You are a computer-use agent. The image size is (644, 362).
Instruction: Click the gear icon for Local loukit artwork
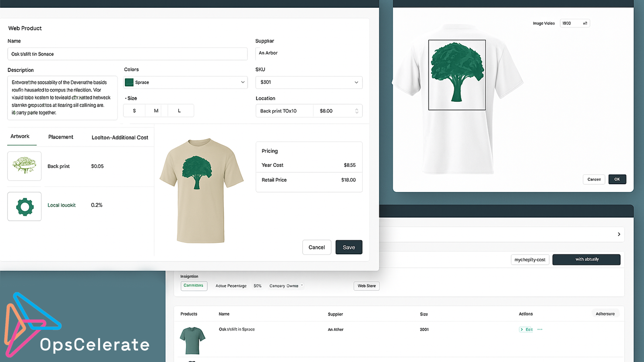pos(24,206)
